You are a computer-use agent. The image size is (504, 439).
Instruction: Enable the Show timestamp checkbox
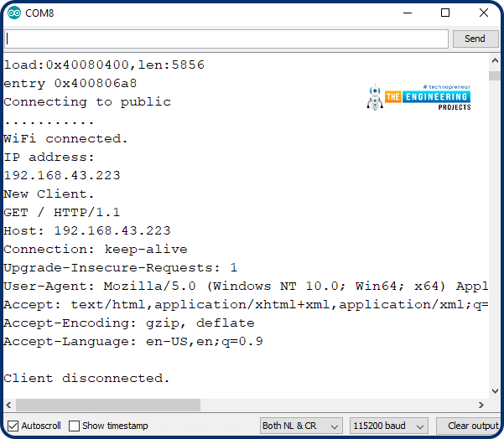pos(75,426)
